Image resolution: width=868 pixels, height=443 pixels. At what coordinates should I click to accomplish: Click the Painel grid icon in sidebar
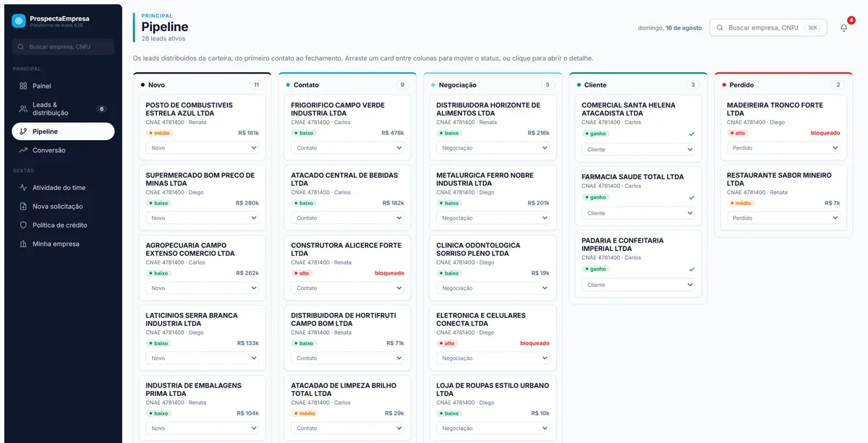coord(23,86)
